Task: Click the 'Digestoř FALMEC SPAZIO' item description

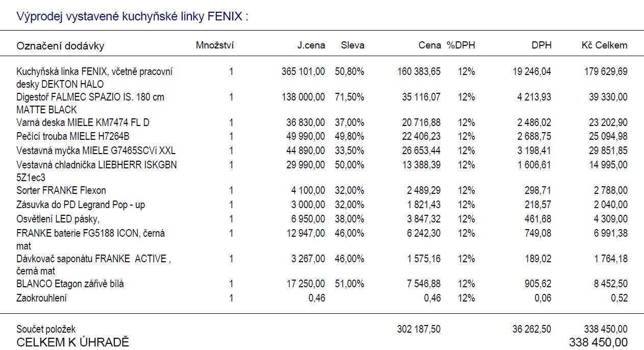Action: click(x=90, y=97)
